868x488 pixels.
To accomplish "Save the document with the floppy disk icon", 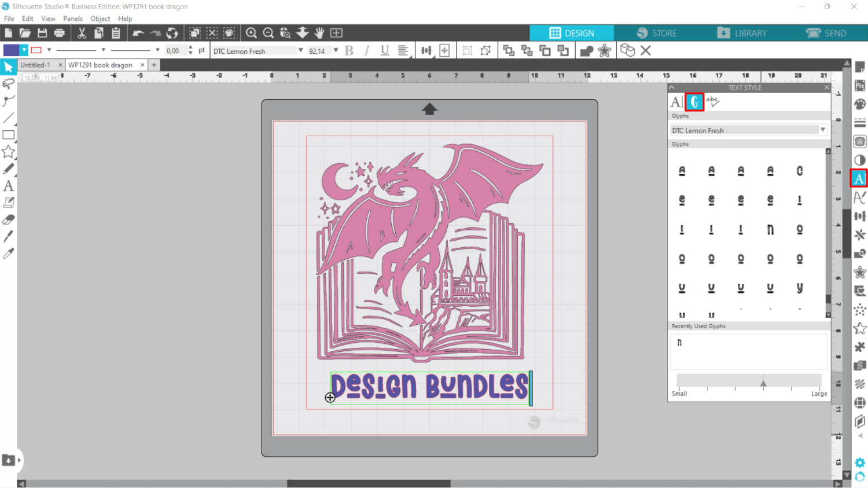I will (42, 33).
